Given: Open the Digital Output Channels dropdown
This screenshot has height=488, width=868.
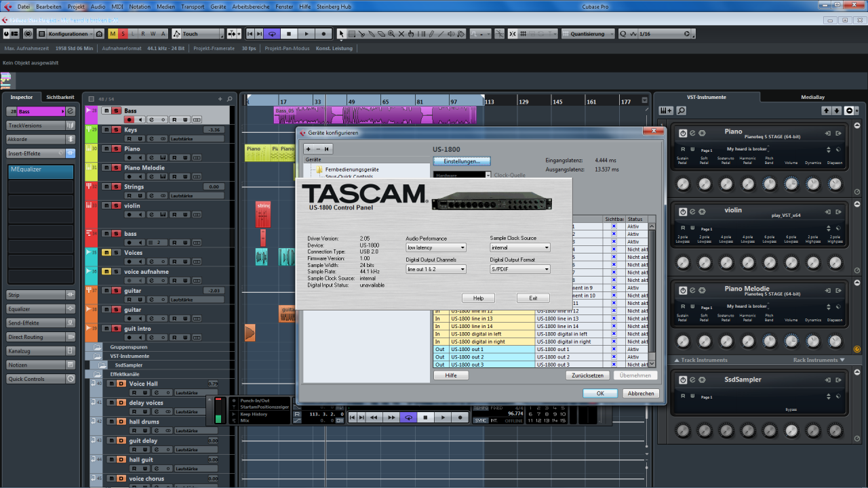Looking at the screenshot, I should tap(436, 269).
